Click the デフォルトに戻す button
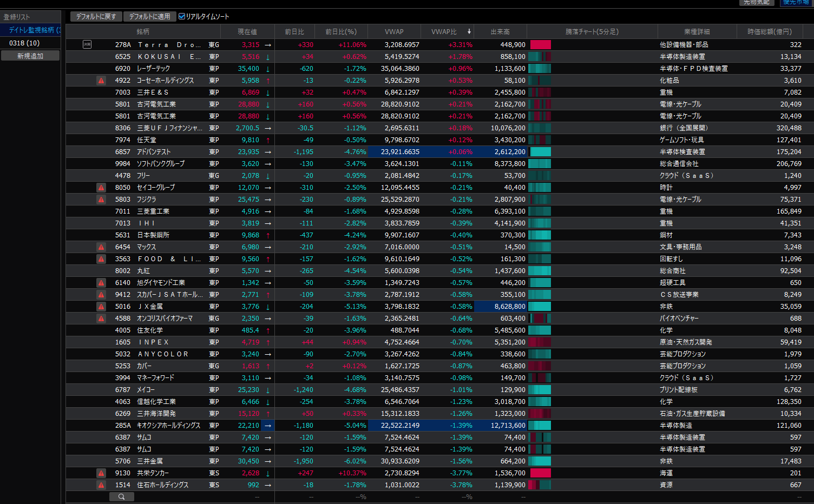The image size is (814, 504). click(x=96, y=17)
